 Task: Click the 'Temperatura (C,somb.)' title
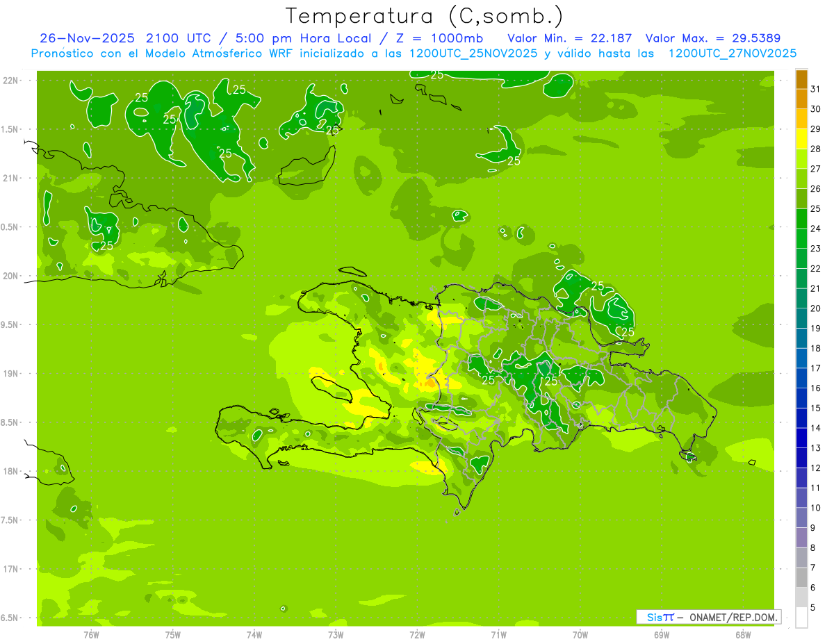[x=424, y=16]
